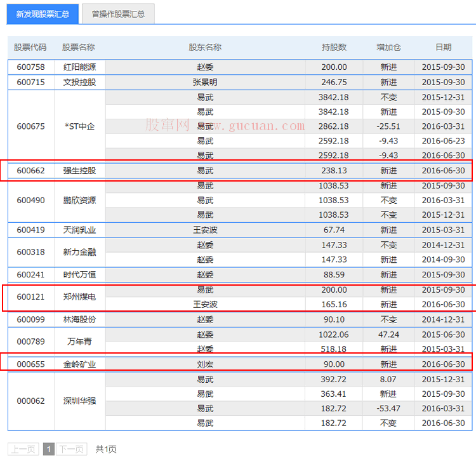
Task: Switch to the 新发现股票汇总 tab
Action: click(x=43, y=14)
